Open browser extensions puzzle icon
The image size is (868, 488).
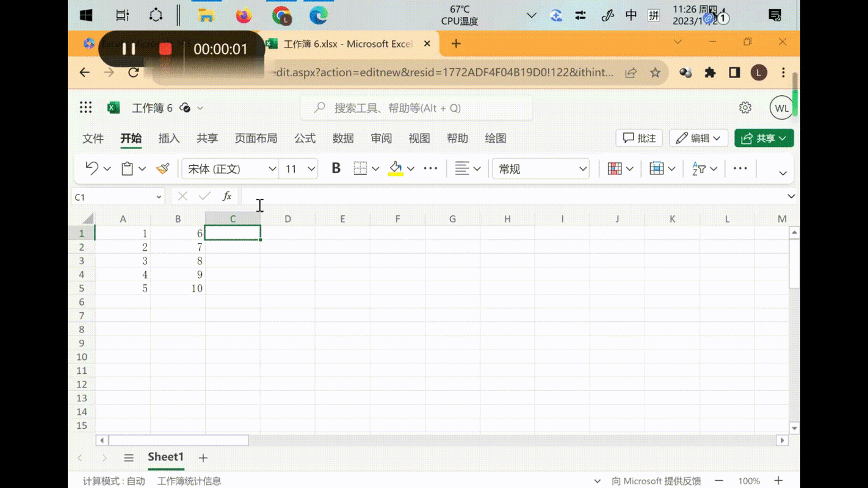tap(710, 73)
